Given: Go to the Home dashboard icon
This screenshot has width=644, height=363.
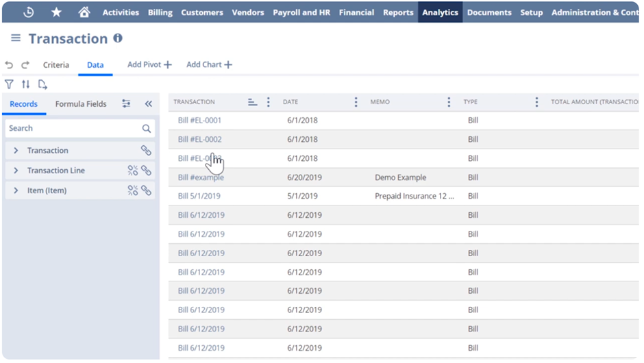Looking at the screenshot, I should 84,12.
